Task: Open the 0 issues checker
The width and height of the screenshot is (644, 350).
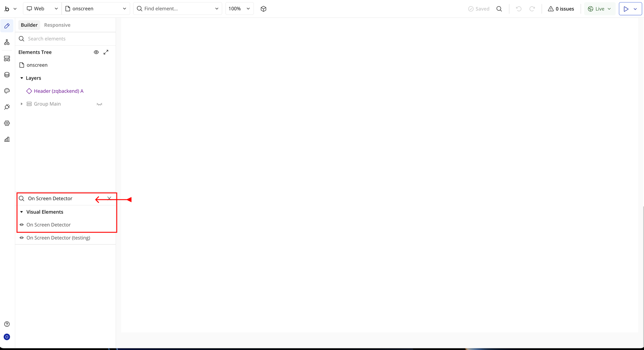Action: 561,9
